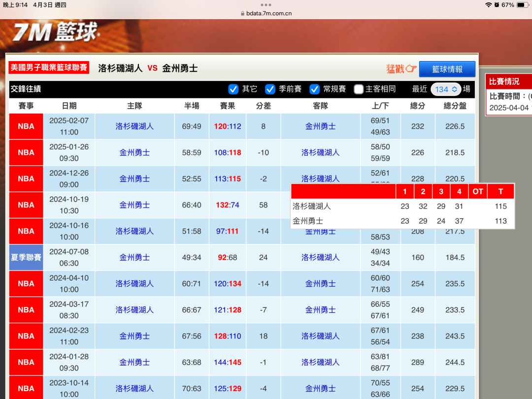The image size is (532, 399).
Task: Click the 總分盤 column header
Action: coord(455,106)
